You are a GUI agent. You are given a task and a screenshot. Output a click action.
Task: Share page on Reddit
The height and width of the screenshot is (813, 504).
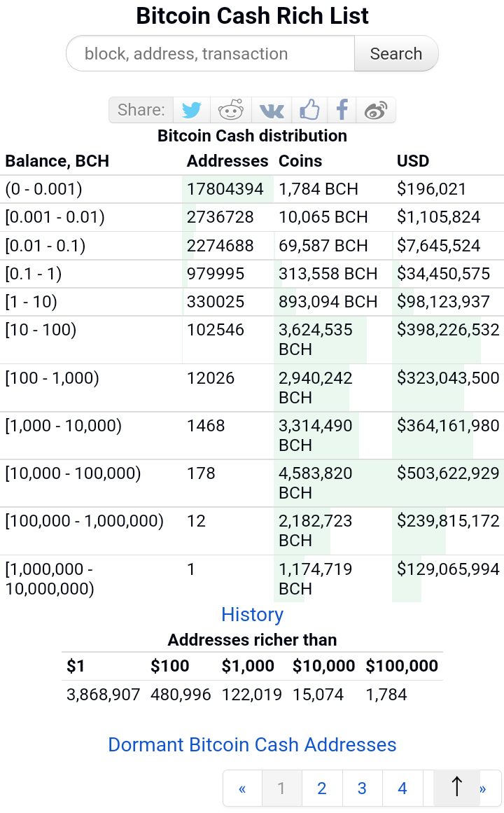(x=231, y=110)
